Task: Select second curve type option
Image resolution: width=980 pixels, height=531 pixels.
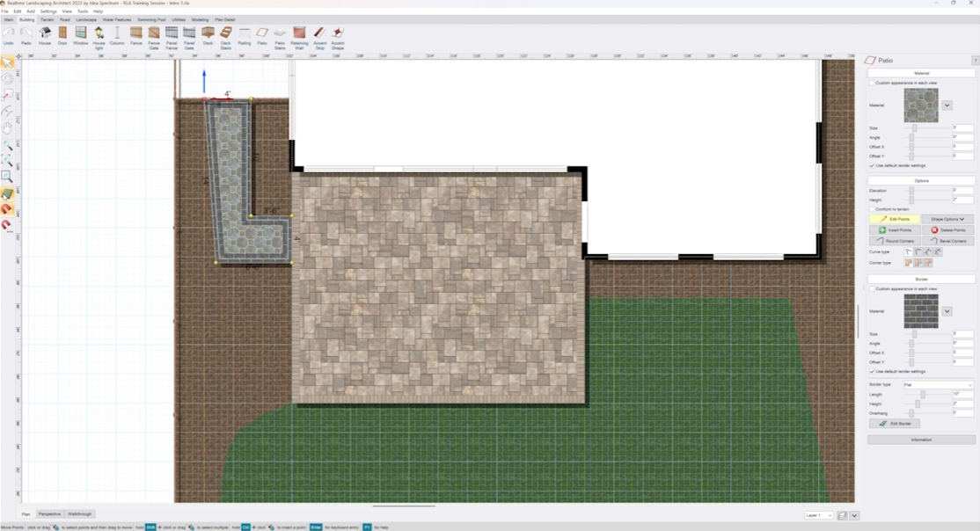Action: 918,251
